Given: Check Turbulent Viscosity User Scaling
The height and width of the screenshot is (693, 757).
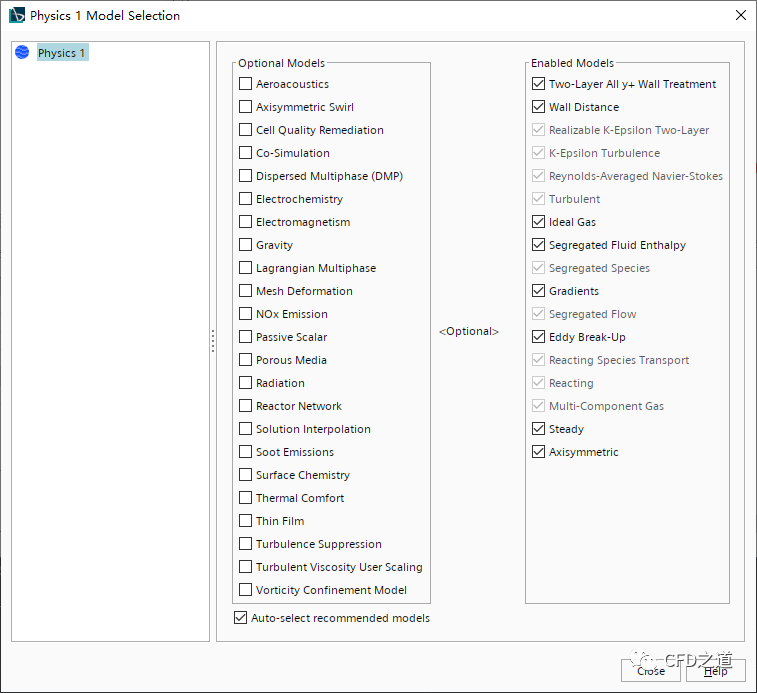Looking at the screenshot, I should pos(245,567).
